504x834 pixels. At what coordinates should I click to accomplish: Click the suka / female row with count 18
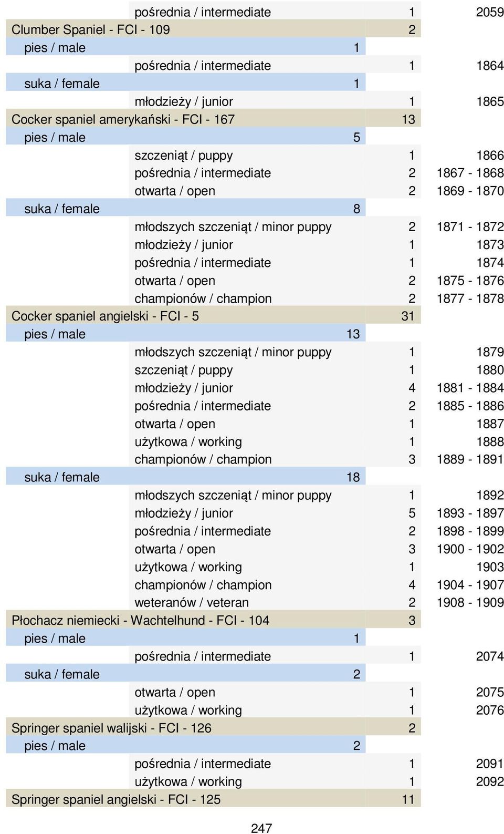pos(185,477)
